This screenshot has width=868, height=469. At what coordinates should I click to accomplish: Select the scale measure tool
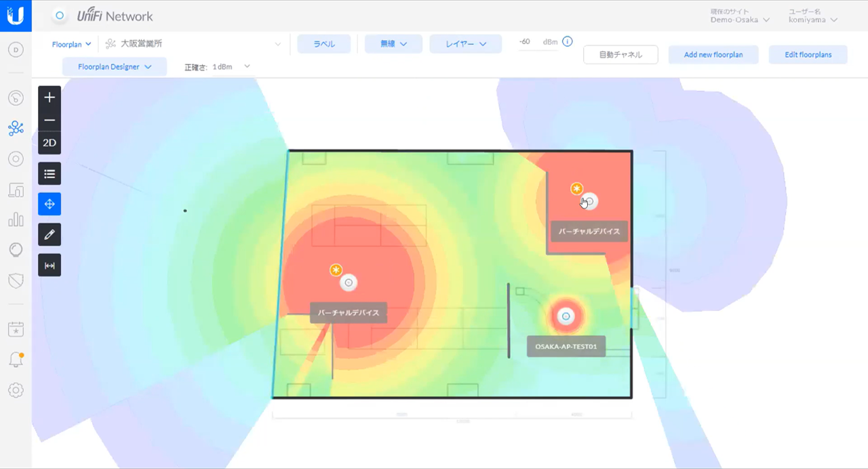[50, 265]
